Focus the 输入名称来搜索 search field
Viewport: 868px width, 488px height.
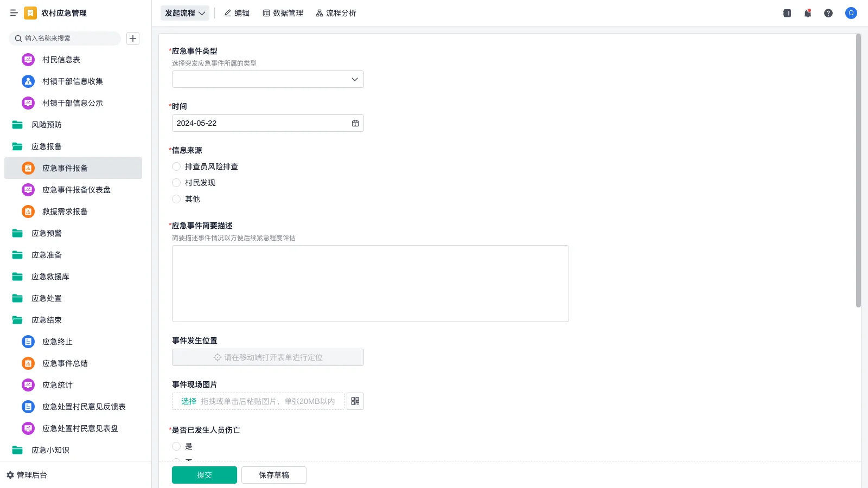(x=65, y=38)
